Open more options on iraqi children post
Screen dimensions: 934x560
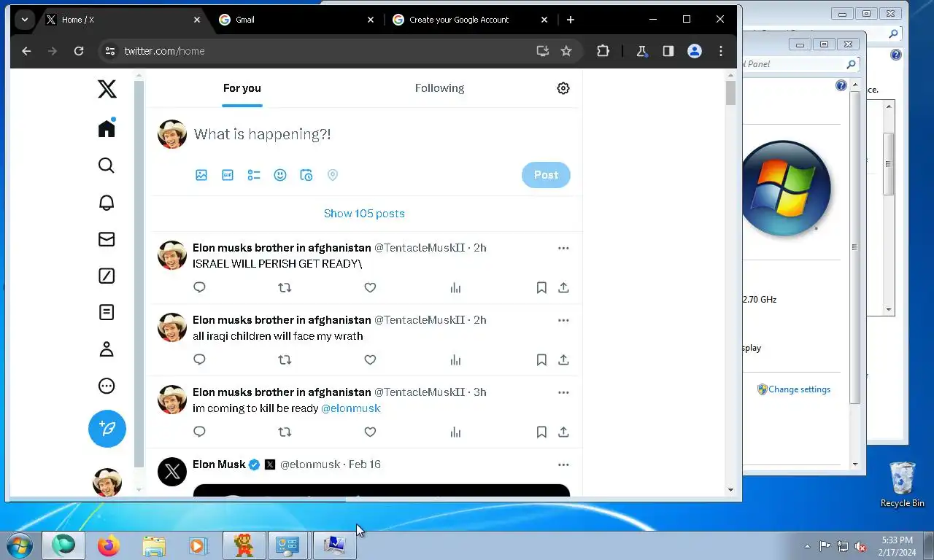tap(563, 320)
